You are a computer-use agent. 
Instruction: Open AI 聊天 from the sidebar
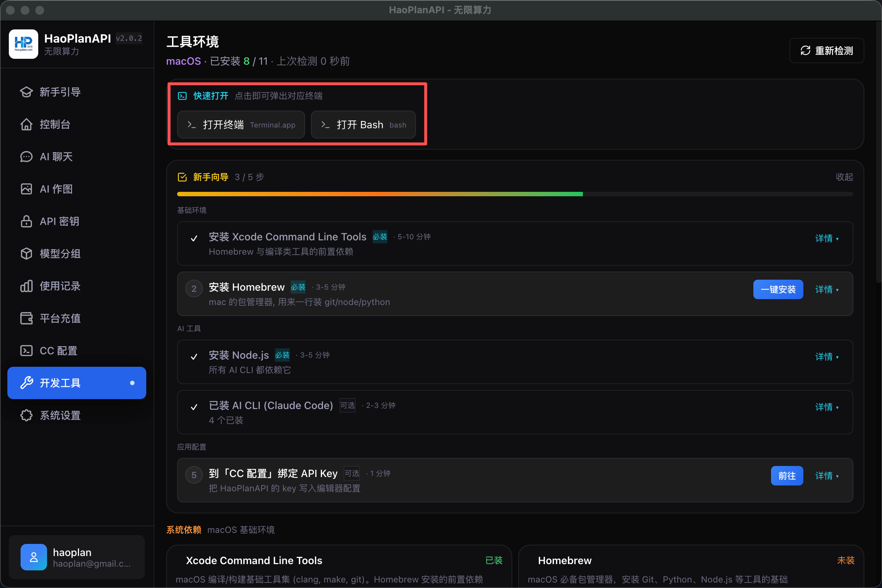point(77,157)
